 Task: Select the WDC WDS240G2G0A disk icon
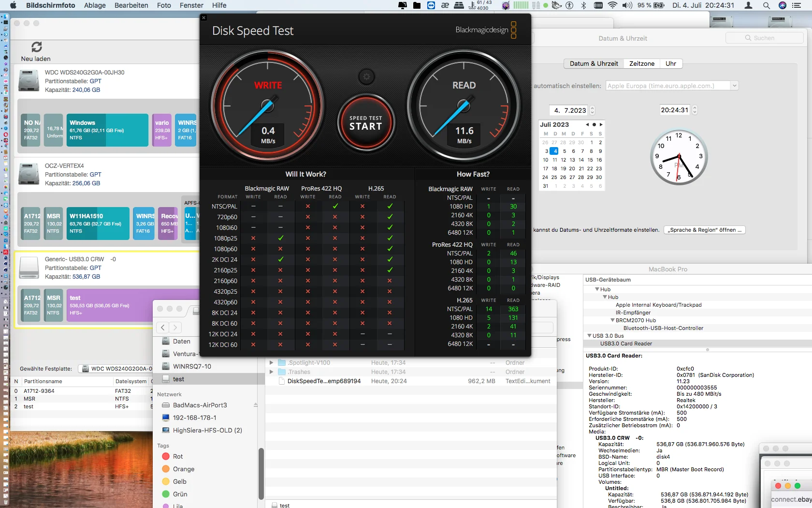29,81
